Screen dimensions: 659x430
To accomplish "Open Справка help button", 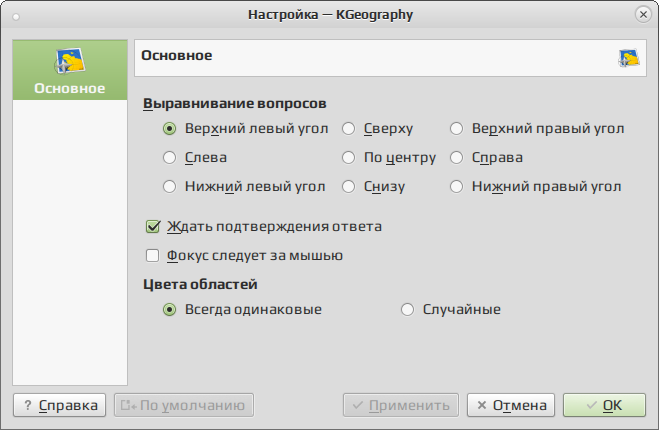I will [59, 405].
